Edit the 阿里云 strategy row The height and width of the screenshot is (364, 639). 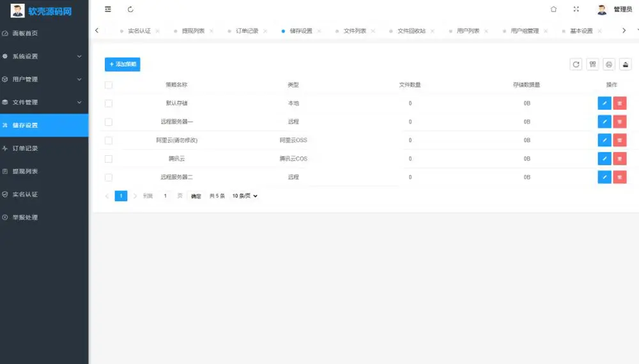604,140
